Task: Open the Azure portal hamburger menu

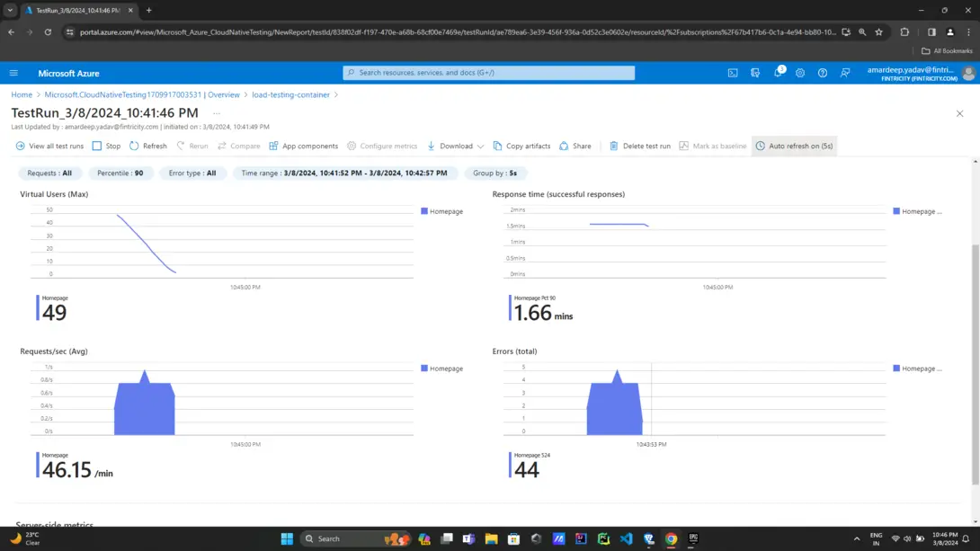Action: tap(13, 73)
